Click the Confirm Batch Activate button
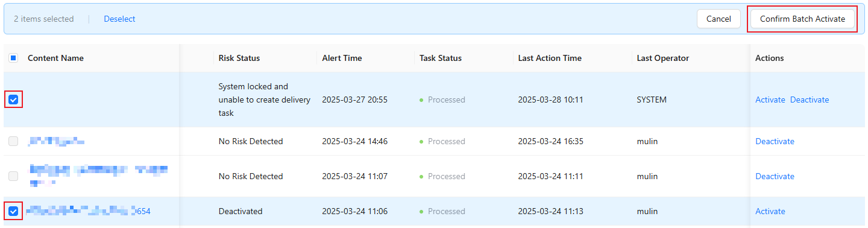This screenshot has height=228, width=868. pyautogui.click(x=802, y=19)
